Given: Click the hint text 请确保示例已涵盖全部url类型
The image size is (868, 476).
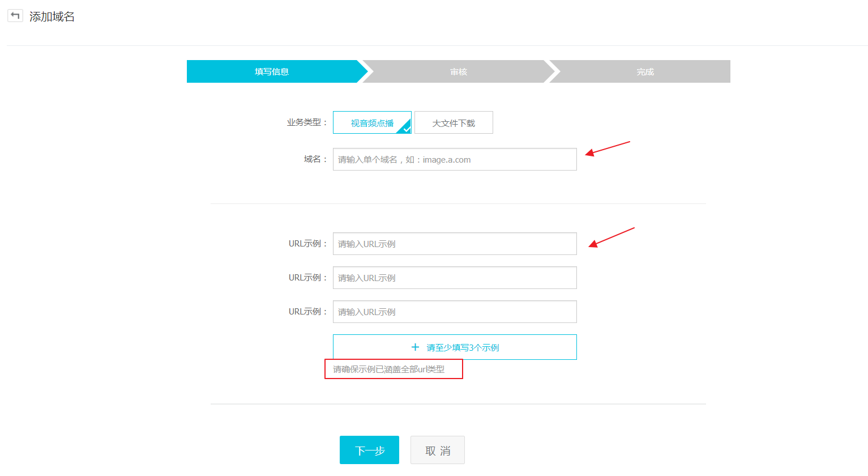Looking at the screenshot, I should [389, 369].
